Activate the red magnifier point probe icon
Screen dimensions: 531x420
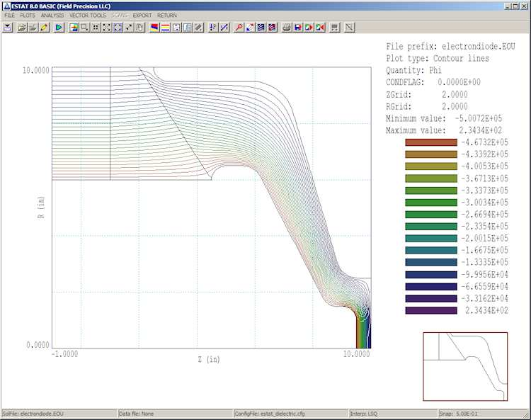click(x=239, y=28)
